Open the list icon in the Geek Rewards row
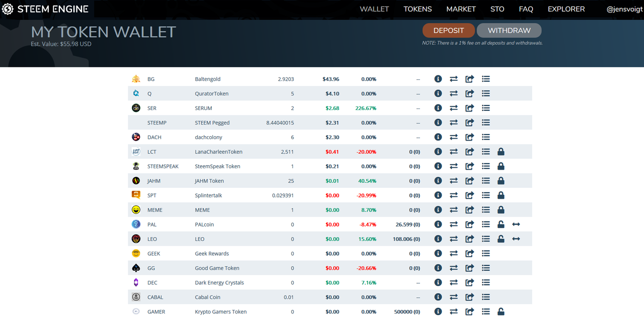The width and height of the screenshot is (644, 318). pos(486,254)
